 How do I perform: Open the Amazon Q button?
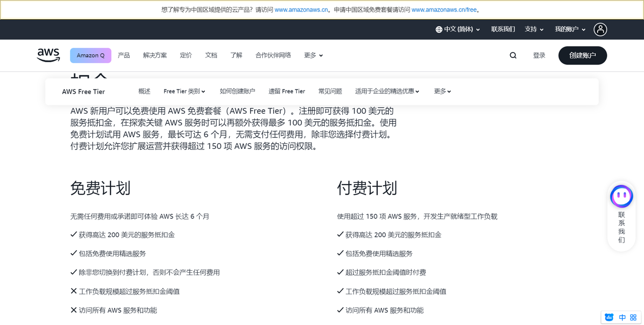point(91,55)
